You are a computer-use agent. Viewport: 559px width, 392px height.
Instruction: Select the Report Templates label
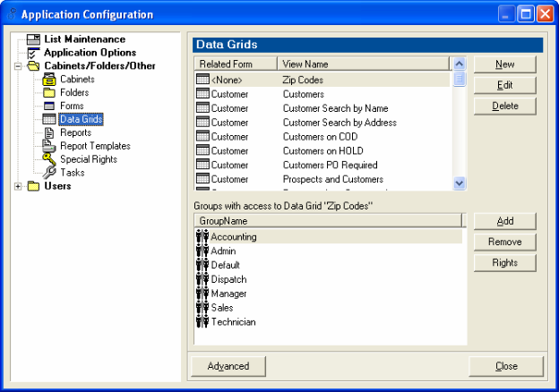click(x=95, y=146)
